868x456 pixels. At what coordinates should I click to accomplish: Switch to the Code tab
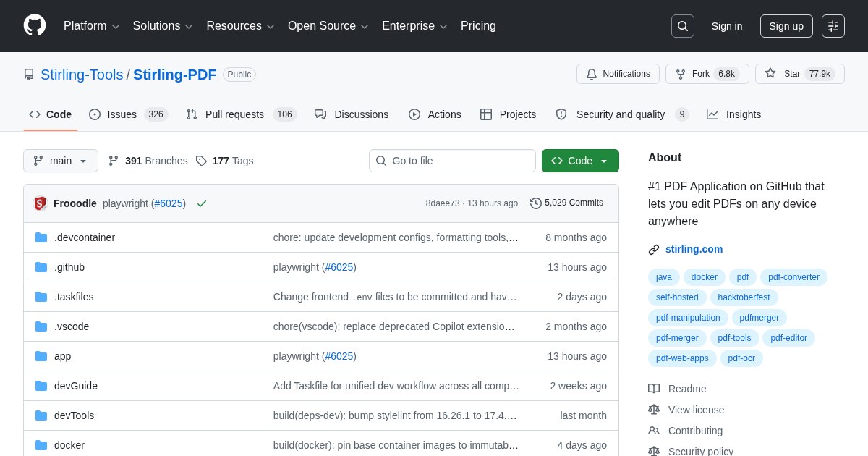(51, 114)
